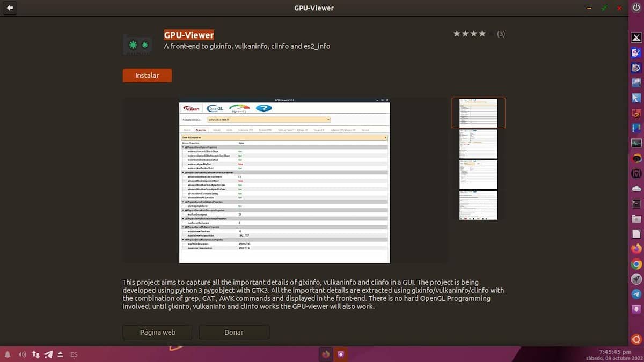Open the Ubuntu logo applications menu

(636, 339)
